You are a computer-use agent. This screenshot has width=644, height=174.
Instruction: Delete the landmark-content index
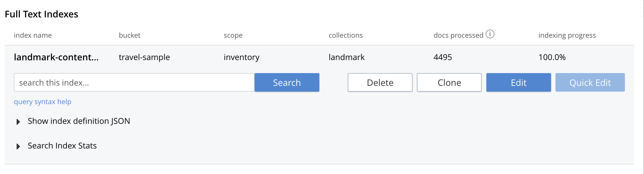pyautogui.click(x=380, y=83)
